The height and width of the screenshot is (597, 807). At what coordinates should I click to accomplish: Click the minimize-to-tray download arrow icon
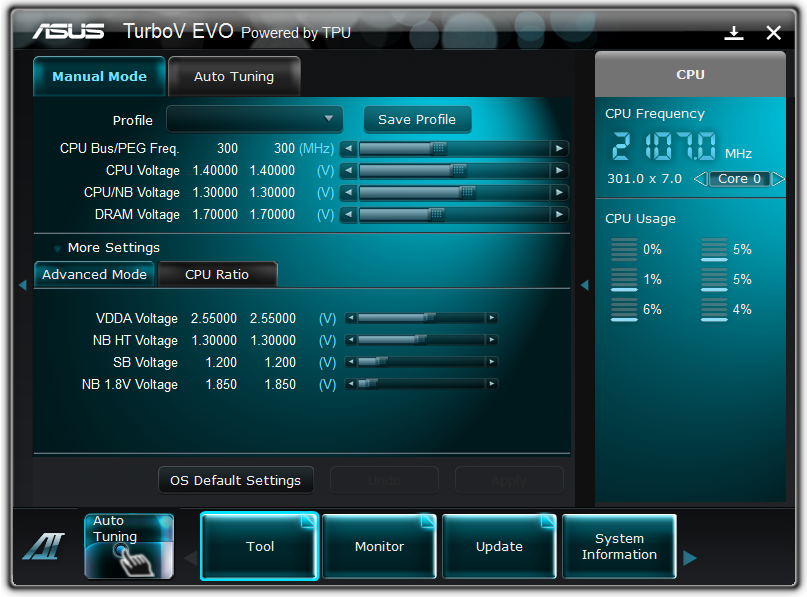[733, 33]
